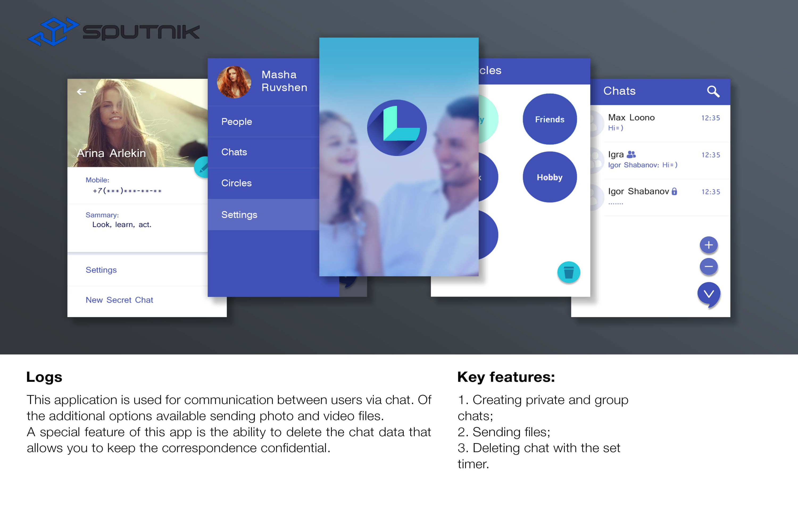Click the Masha Ruvshen name in menu header
The height and width of the screenshot is (532, 798).
284,81
